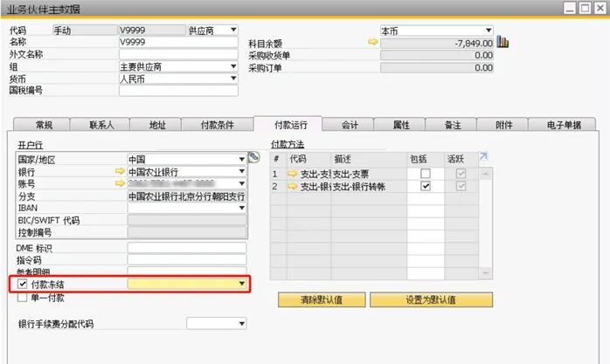Click the 采购收货单 value 0.00

tap(436, 55)
